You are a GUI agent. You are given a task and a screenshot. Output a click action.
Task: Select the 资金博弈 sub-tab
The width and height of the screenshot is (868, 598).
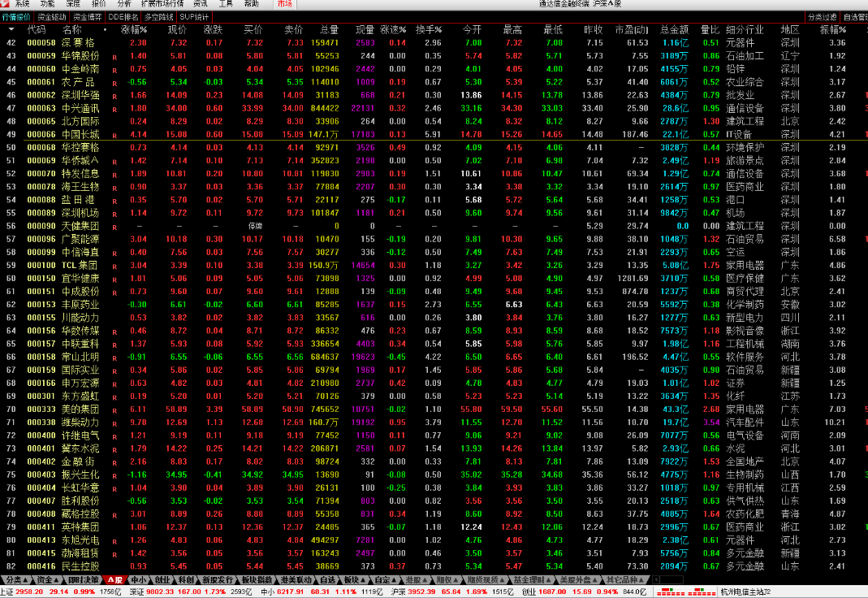tap(88, 17)
